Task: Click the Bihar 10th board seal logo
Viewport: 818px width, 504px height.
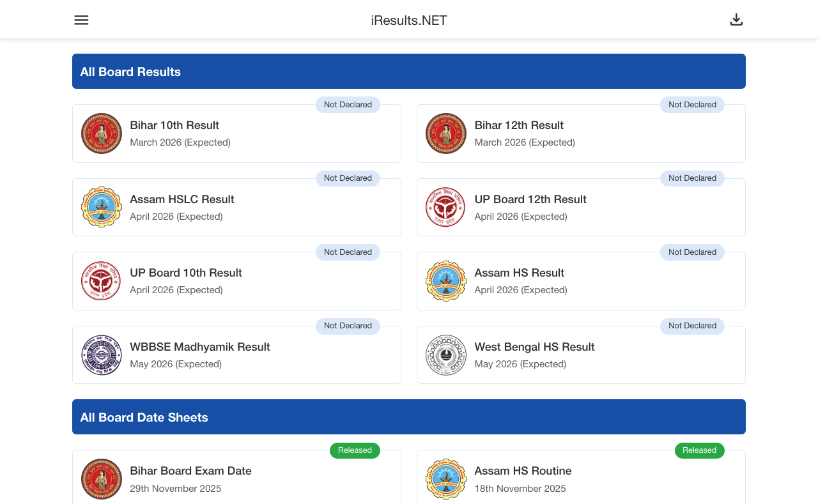Action: pyautogui.click(x=101, y=134)
